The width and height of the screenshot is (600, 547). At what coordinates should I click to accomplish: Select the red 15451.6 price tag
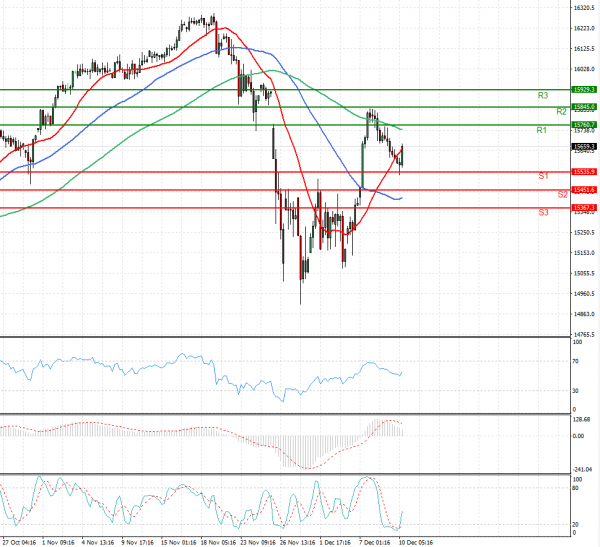point(584,190)
